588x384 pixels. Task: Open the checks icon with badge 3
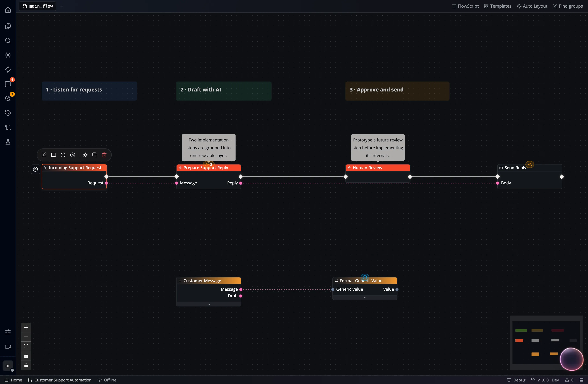(8, 98)
